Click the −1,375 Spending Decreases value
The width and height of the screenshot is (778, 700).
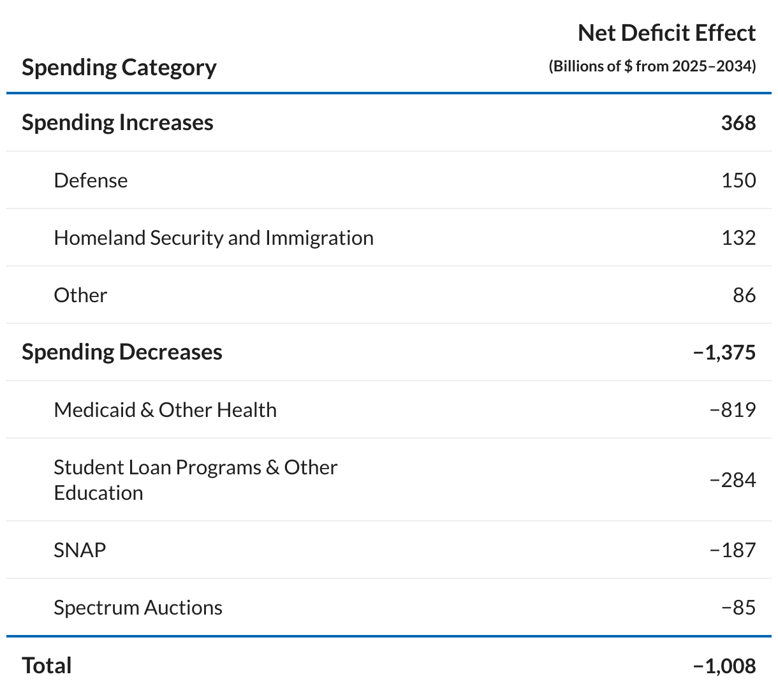(x=724, y=352)
